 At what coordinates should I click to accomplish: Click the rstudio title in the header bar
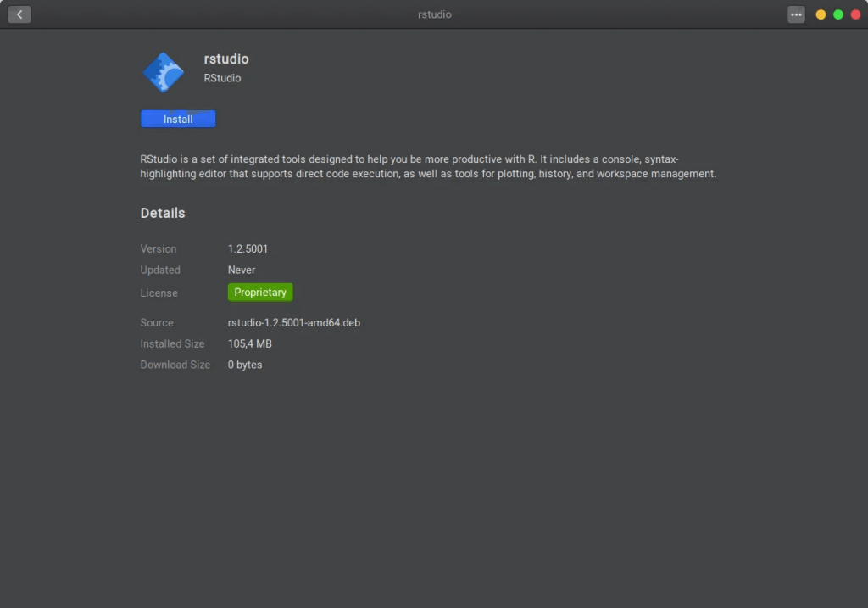tap(435, 14)
